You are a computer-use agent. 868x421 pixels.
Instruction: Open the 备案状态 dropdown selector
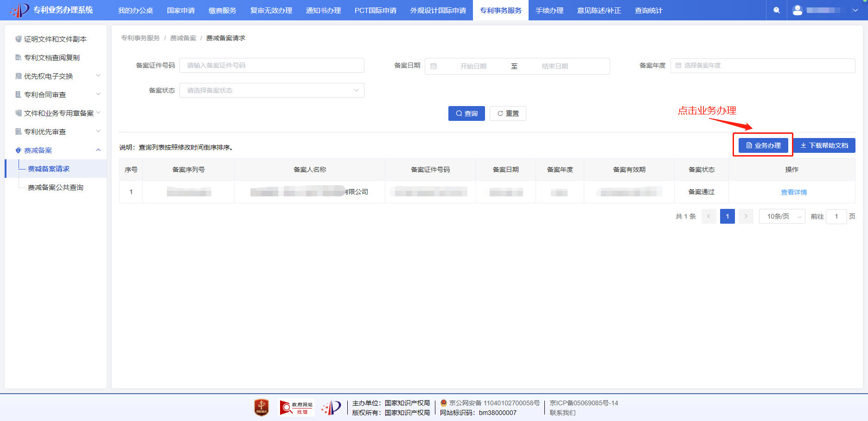click(x=272, y=90)
